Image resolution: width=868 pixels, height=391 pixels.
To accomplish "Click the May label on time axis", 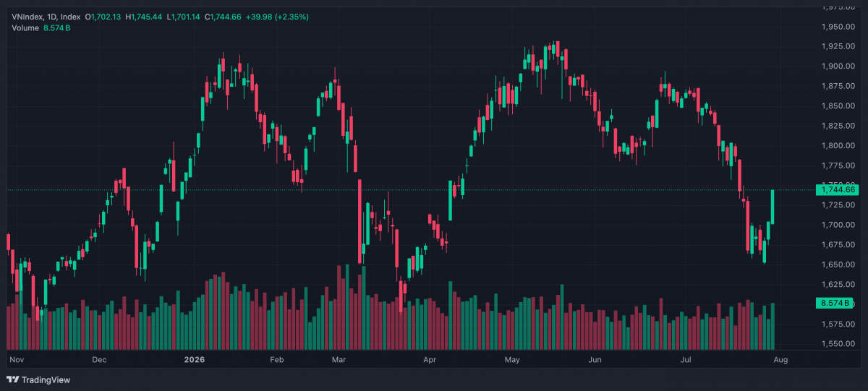I will pos(513,359).
